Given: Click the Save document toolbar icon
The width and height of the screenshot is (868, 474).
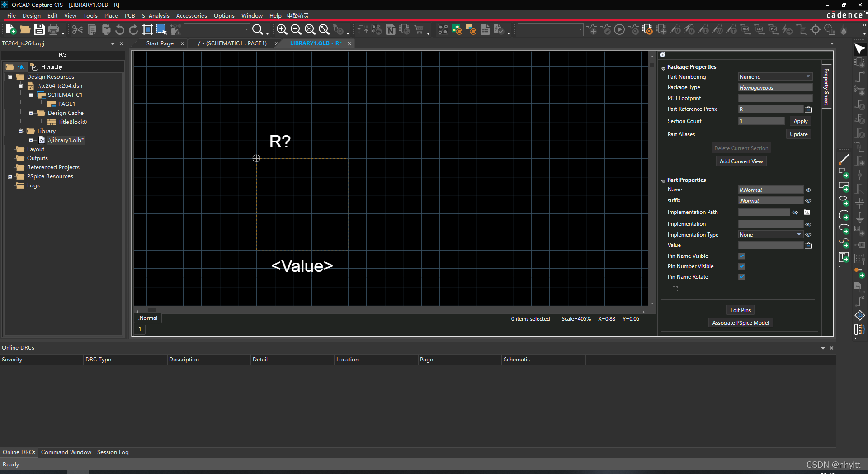Looking at the screenshot, I should (39, 30).
